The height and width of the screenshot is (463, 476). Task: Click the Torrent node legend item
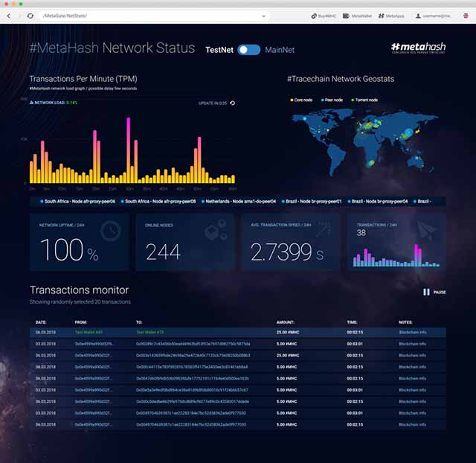point(364,100)
